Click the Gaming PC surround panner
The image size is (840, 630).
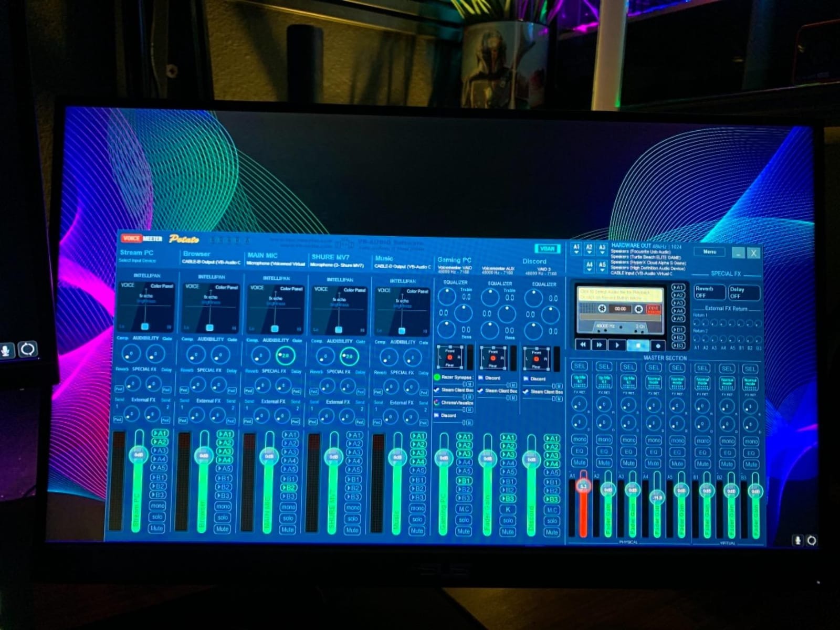point(450,358)
